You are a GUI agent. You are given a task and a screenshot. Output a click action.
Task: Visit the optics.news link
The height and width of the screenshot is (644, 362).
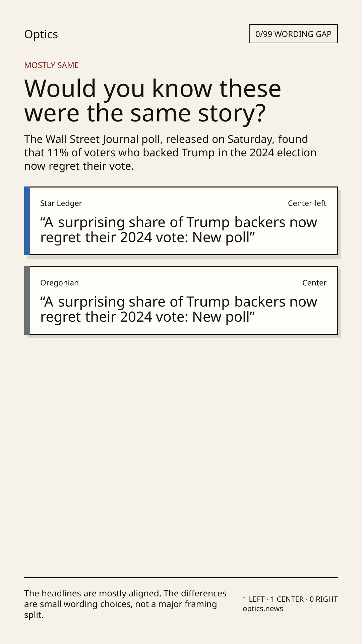tap(263, 609)
